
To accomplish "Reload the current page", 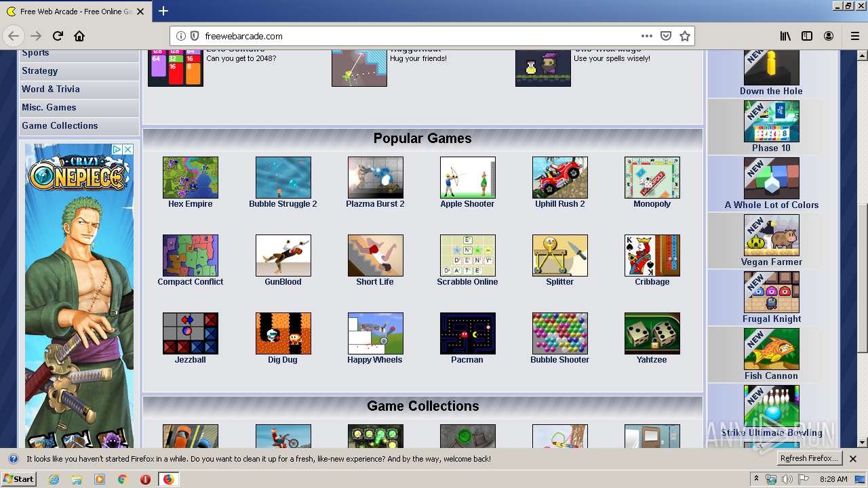I will click(58, 36).
